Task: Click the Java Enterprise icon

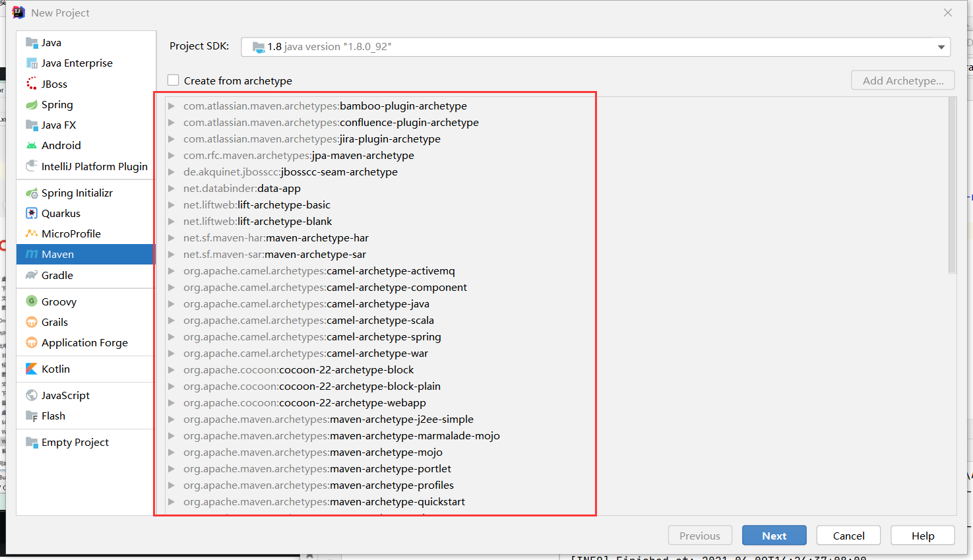Action: click(x=32, y=63)
